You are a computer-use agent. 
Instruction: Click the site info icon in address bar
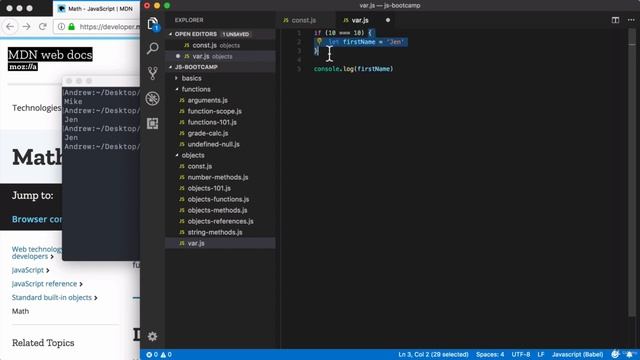click(61, 27)
